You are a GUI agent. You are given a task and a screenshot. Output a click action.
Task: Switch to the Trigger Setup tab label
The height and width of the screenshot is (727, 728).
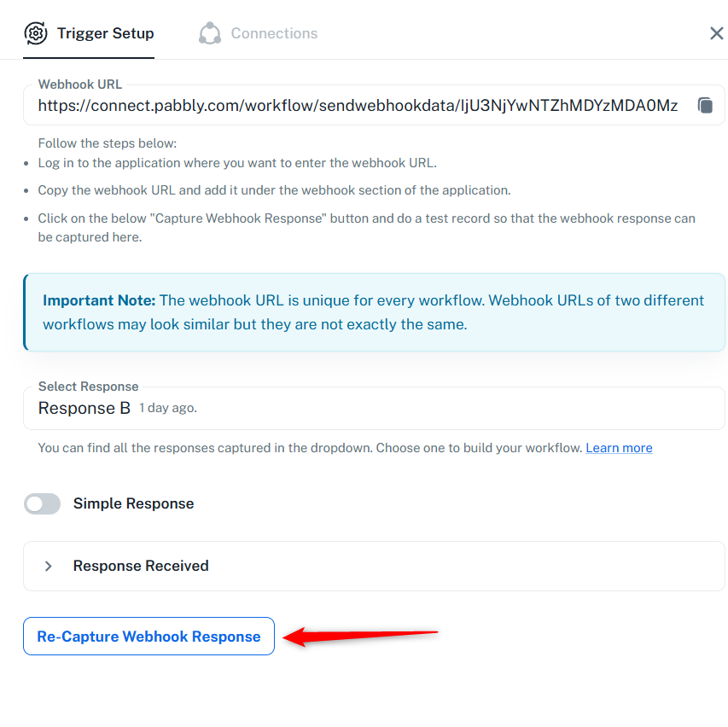(105, 33)
